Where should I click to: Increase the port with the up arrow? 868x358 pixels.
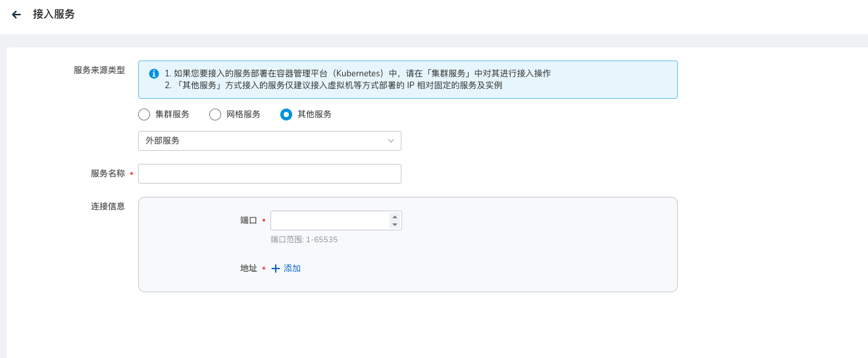394,217
